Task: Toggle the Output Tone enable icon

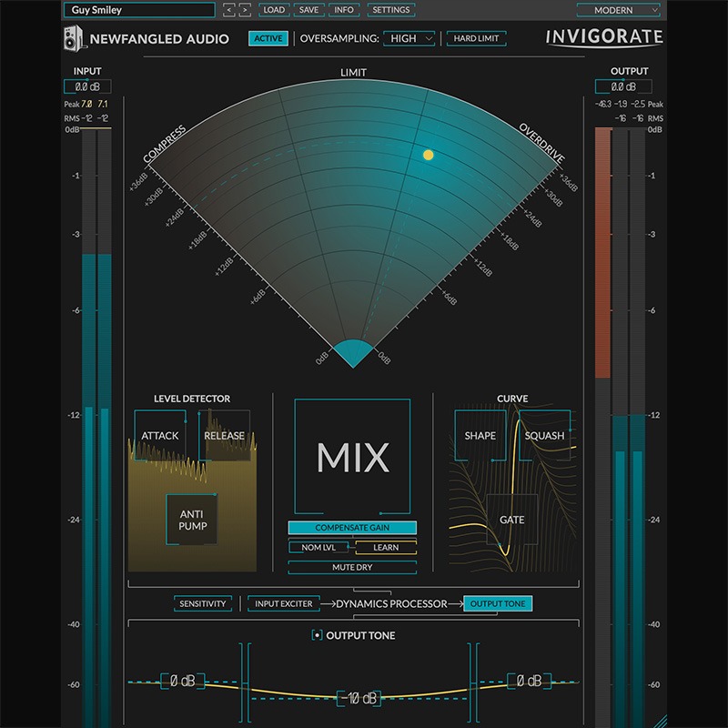Action: tap(317, 635)
